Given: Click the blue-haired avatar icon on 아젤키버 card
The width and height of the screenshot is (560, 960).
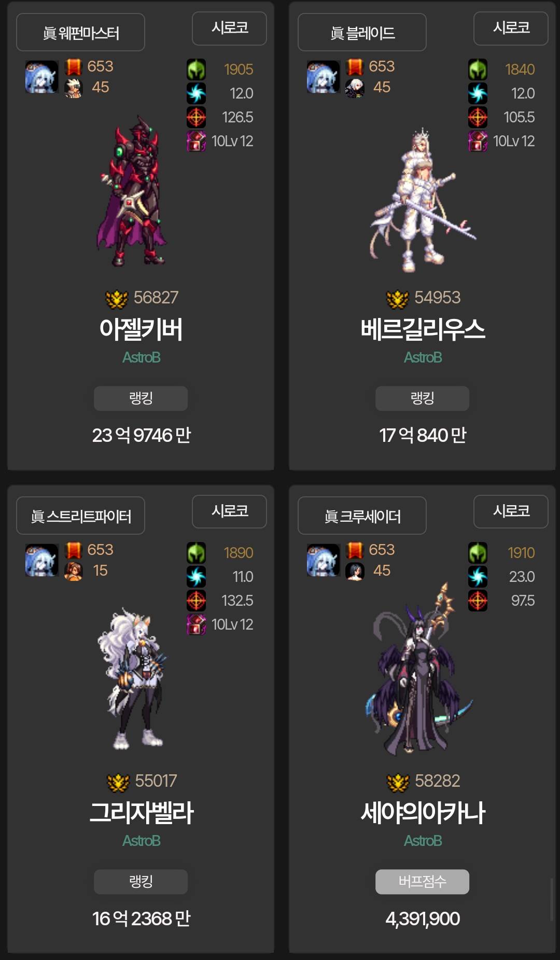Looking at the screenshot, I should (x=42, y=77).
